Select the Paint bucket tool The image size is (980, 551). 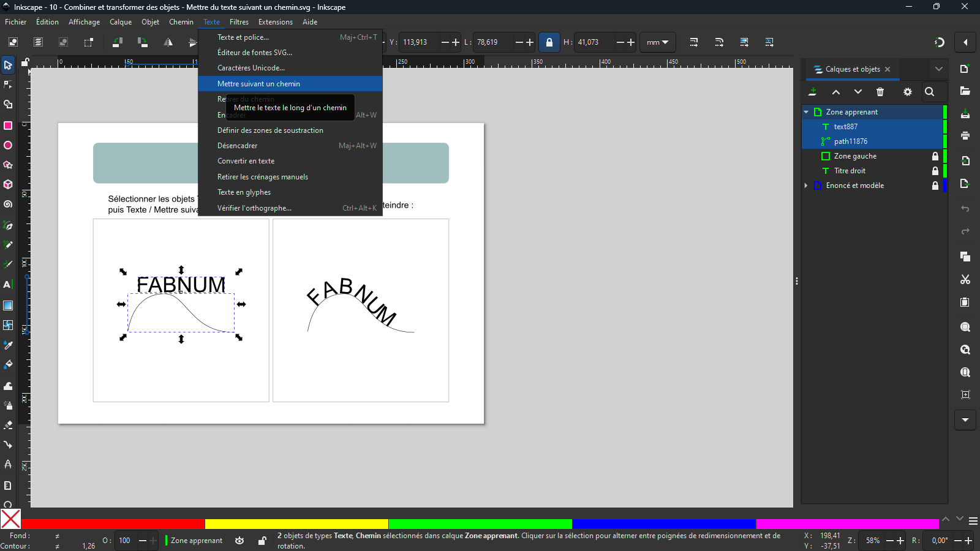tap(8, 365)
